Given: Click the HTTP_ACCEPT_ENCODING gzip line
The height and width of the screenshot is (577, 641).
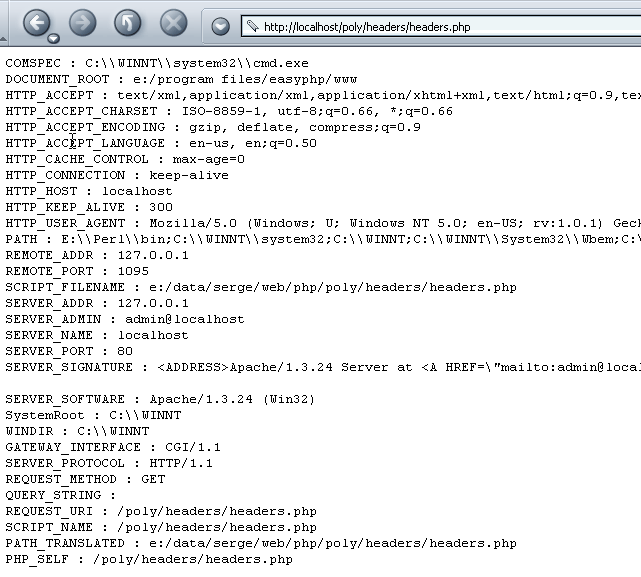Looking at the screenshot, I should tap(213, 127).
